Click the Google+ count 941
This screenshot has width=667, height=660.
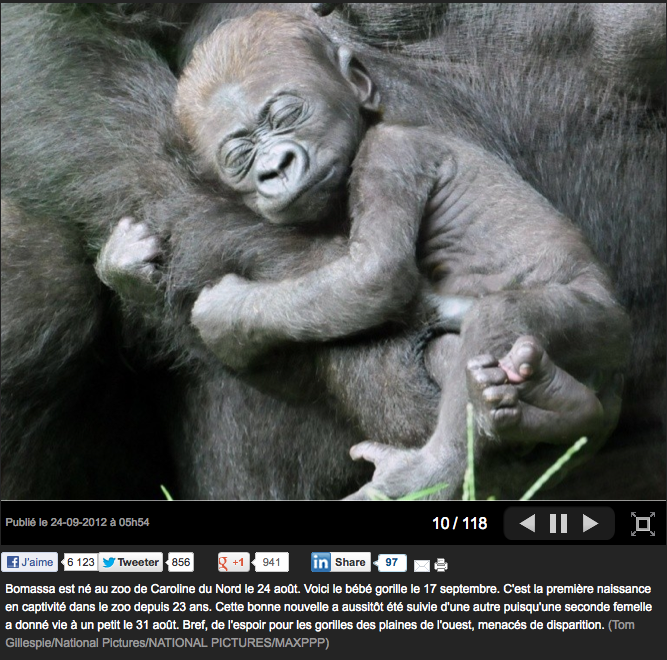[x=271, y=562]
